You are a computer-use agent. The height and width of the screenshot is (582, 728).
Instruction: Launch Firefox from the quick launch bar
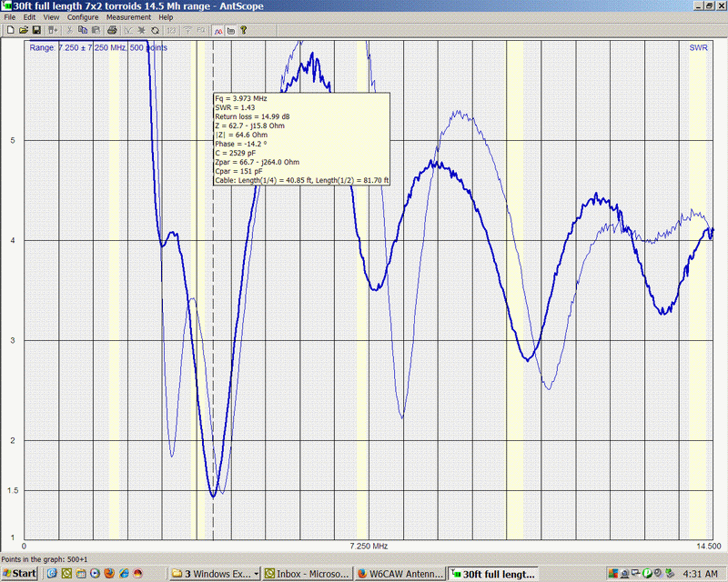[x=109, y=574]
